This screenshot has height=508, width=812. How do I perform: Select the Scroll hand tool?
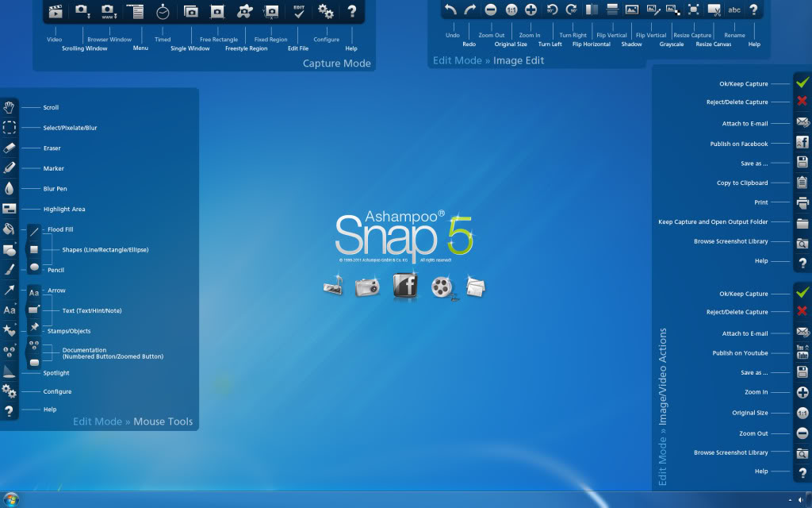[x=9, y=107]
